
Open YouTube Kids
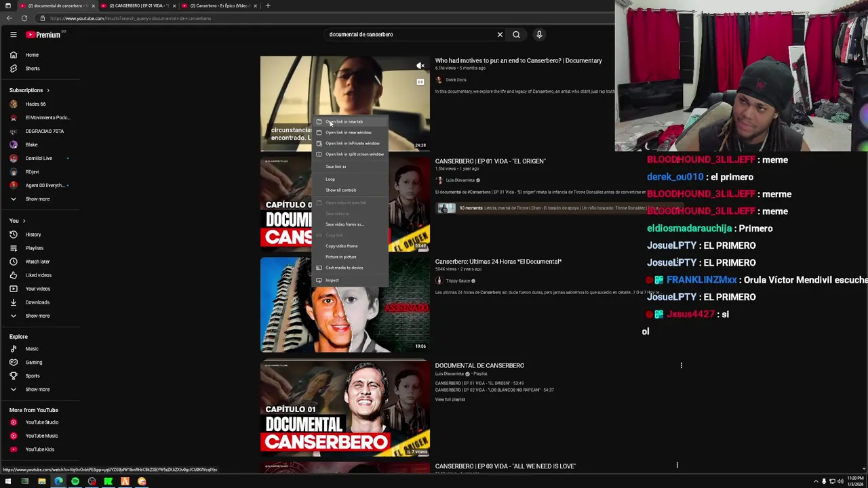[x=39, y=449]
